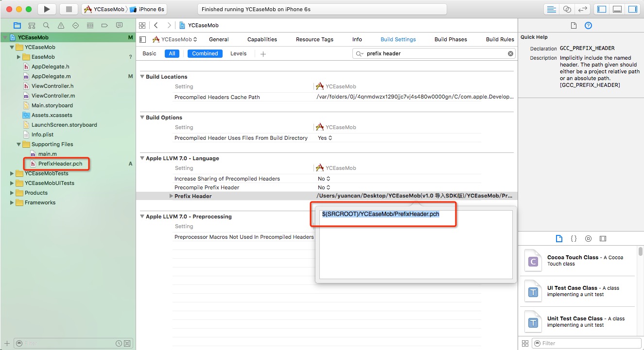Screen dimensions: 644x350
Task: Switch library to icon grid view
Action: tap(525, 343)
